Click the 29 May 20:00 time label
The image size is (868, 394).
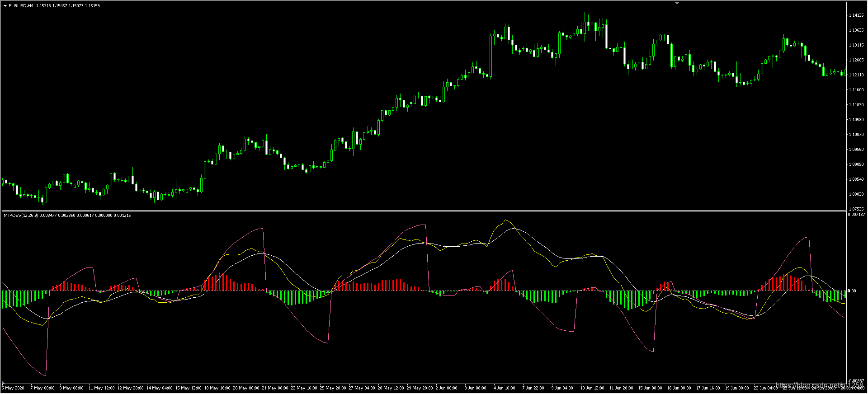(x=420, y=388)
